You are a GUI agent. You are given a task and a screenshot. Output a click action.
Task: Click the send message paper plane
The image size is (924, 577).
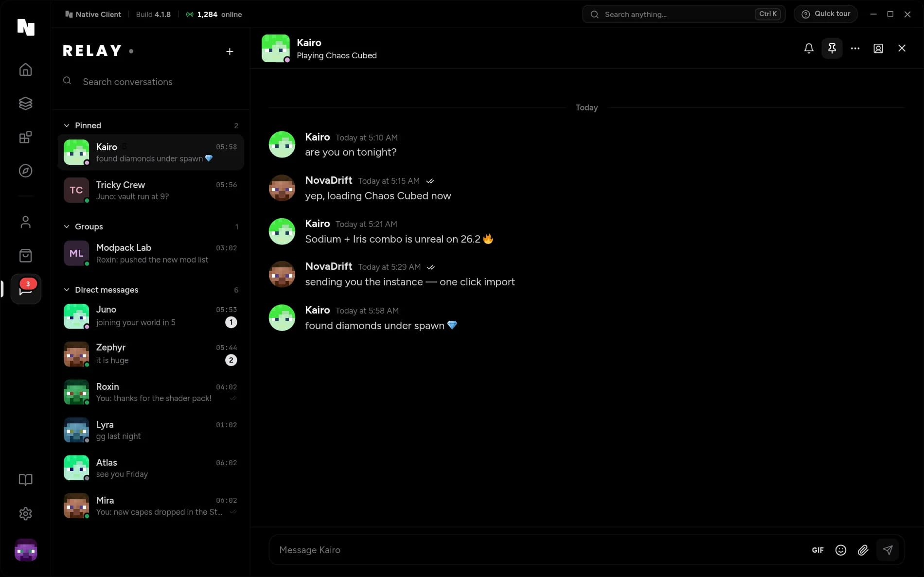(888, 550)
